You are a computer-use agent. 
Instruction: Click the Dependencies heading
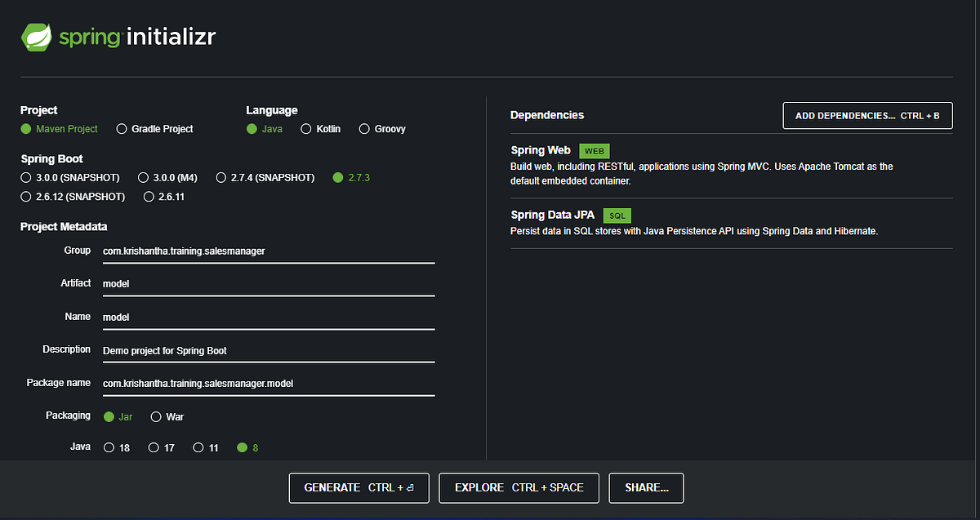tap(547, 115)
